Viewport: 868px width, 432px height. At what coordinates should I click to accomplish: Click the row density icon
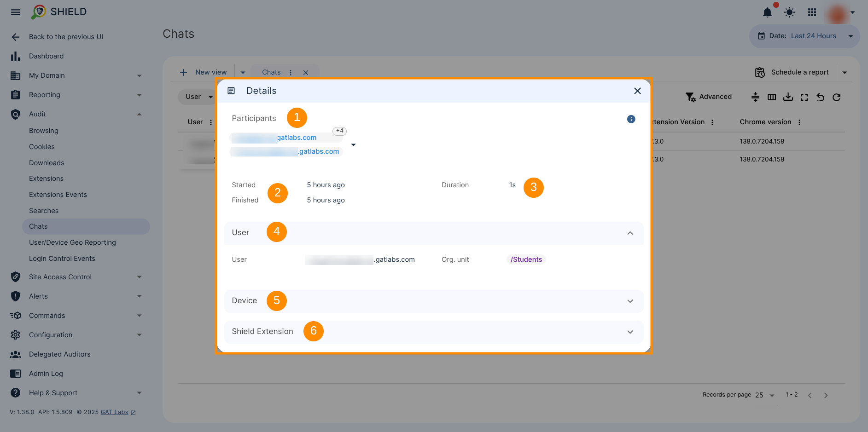coord(755,97)
